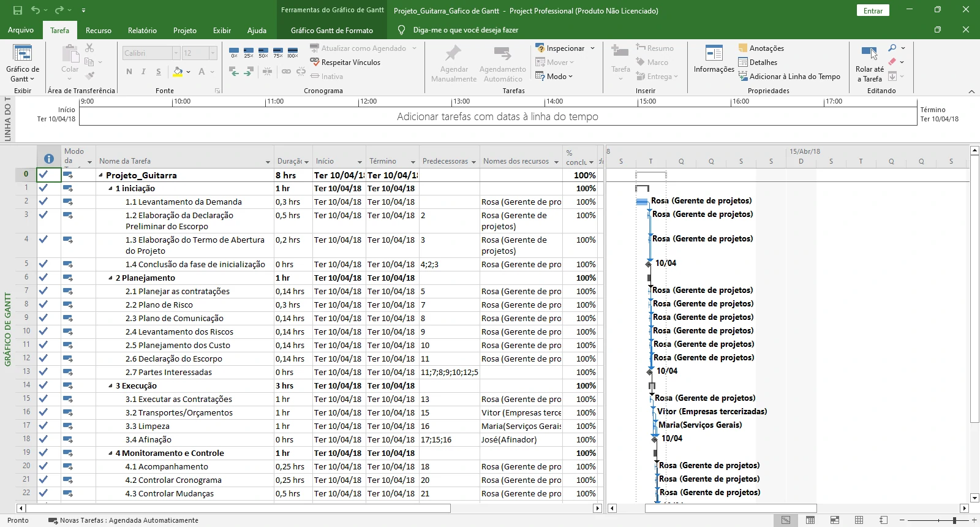980x527 pixels.
Task: Collapse the 3 Execução group
Action: [111, 386]
